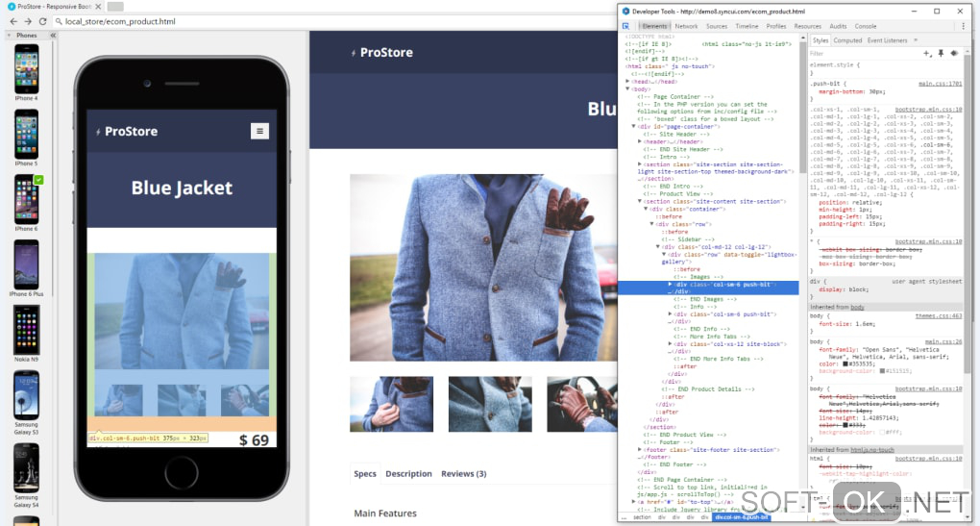The height and width of the screenshot is (526, 980).
Task: Select the section breadcrumb in DevTools footer
Action: (642, 517)
